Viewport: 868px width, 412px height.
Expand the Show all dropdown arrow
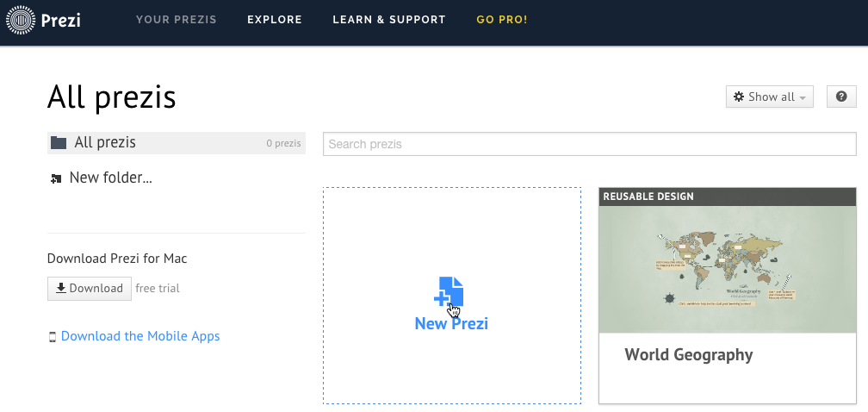pyautogui.click(x=803, y=98)
